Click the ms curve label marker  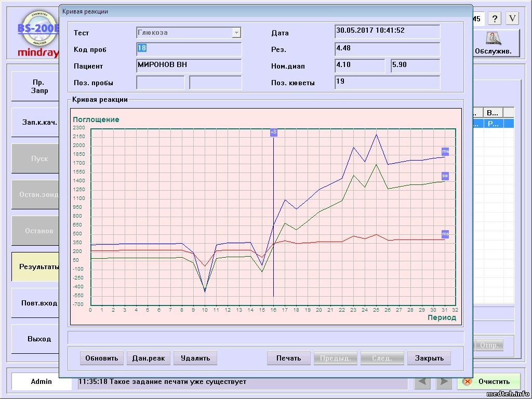point(445,234)
